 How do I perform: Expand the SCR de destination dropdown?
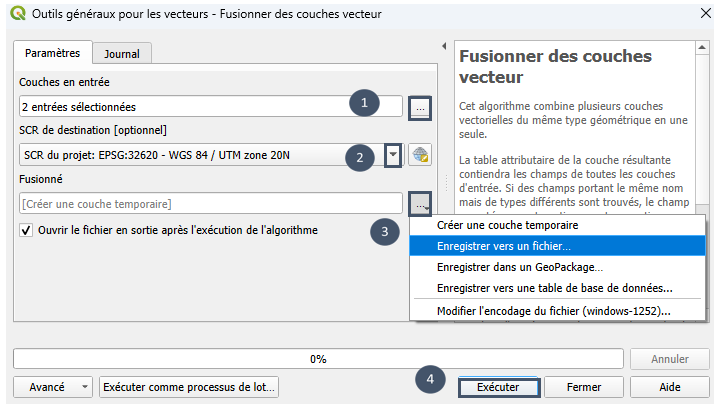coord(393,155)
